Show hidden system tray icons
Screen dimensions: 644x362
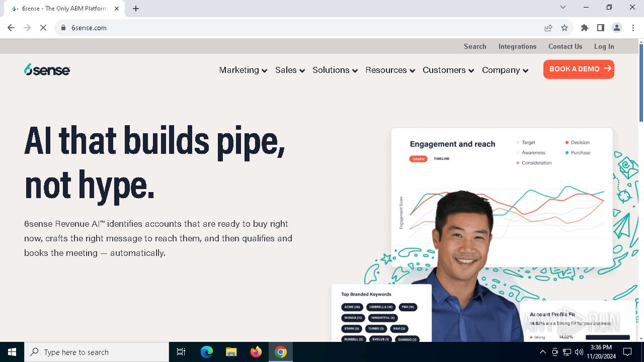point(542,352)
